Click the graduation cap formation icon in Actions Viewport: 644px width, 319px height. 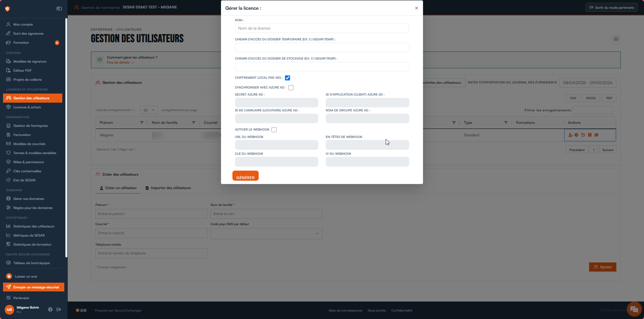(x=597, y=135)
